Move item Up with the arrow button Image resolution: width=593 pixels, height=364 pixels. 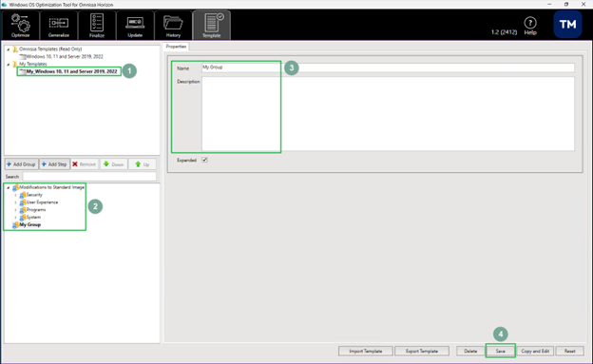143,164
